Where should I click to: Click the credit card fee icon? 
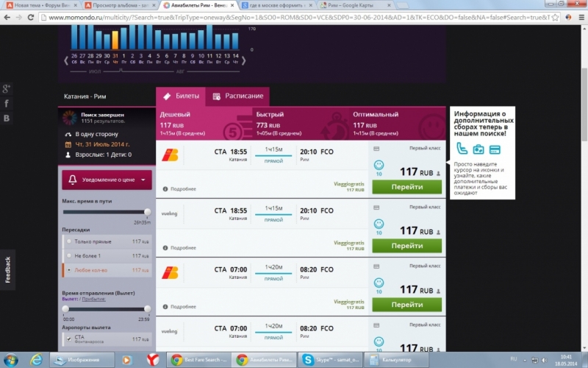[x=495, y=150]
